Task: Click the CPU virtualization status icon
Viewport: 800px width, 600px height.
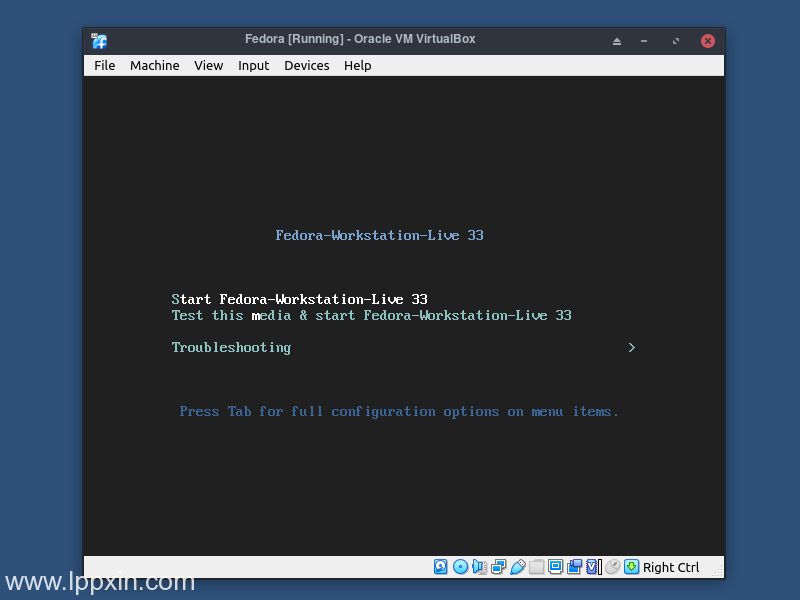Action: (x=593, y=567)
